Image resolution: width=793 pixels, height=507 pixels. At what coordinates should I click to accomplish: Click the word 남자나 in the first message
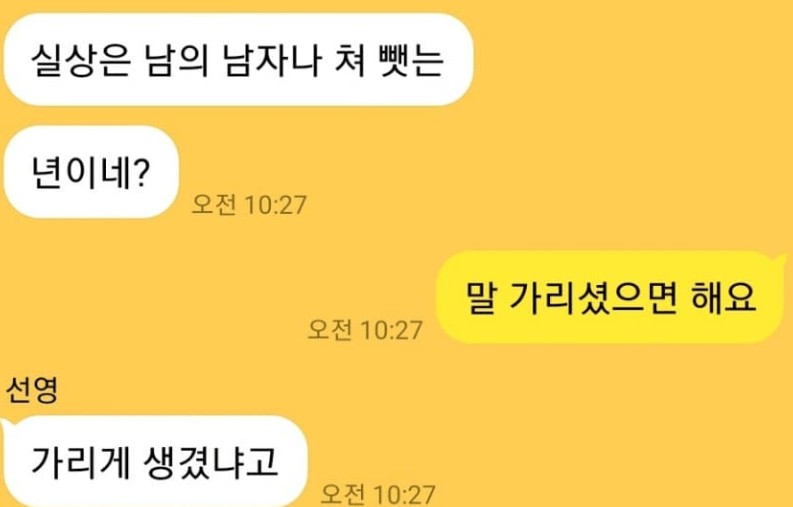coord(273,60)
